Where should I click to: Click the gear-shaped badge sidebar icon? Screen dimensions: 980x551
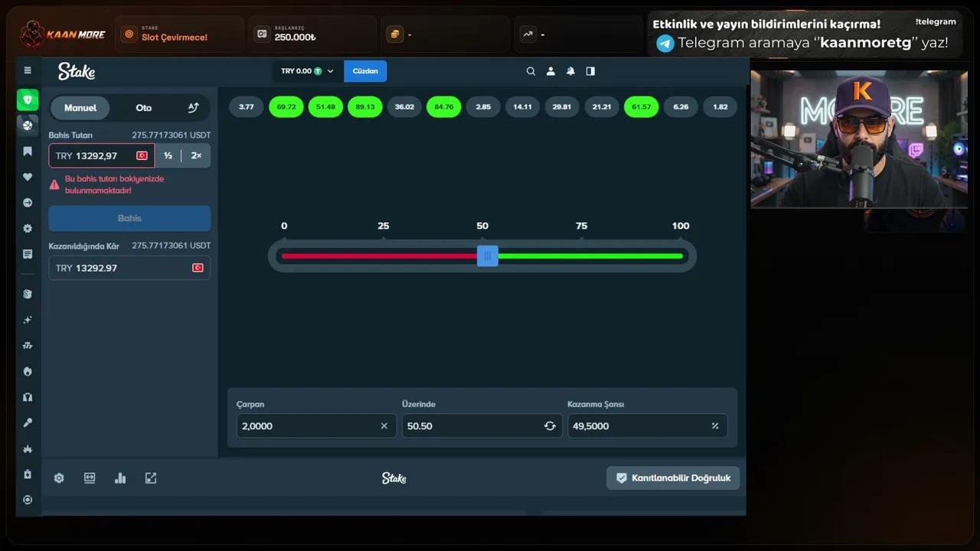click(x=28, y=228)
